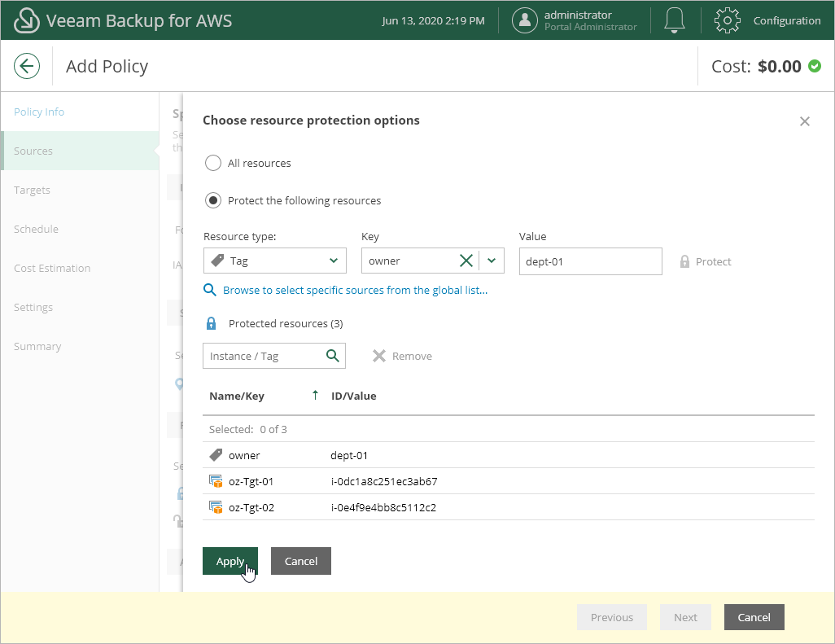The height and width of the screenshot is (644, 835).
Task: Go back using the circled arrow icon
Action: (x=27, y=66)
